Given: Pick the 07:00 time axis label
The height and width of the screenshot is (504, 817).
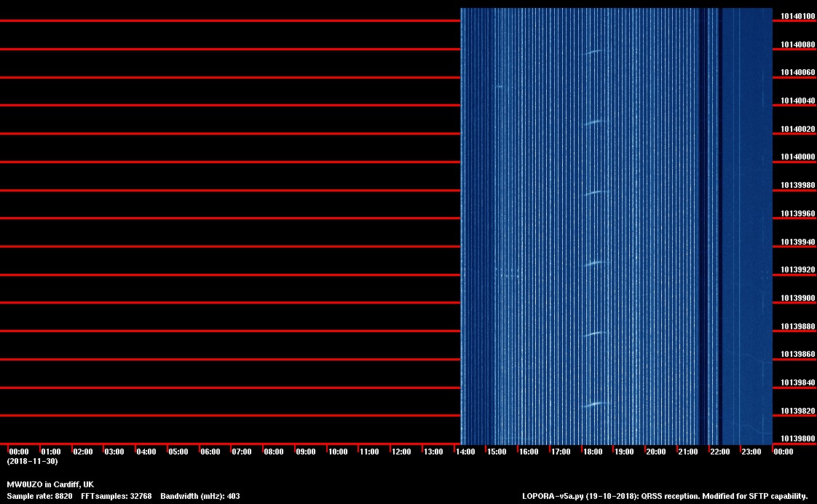Looking at the screenshot, I should point(241,452).
